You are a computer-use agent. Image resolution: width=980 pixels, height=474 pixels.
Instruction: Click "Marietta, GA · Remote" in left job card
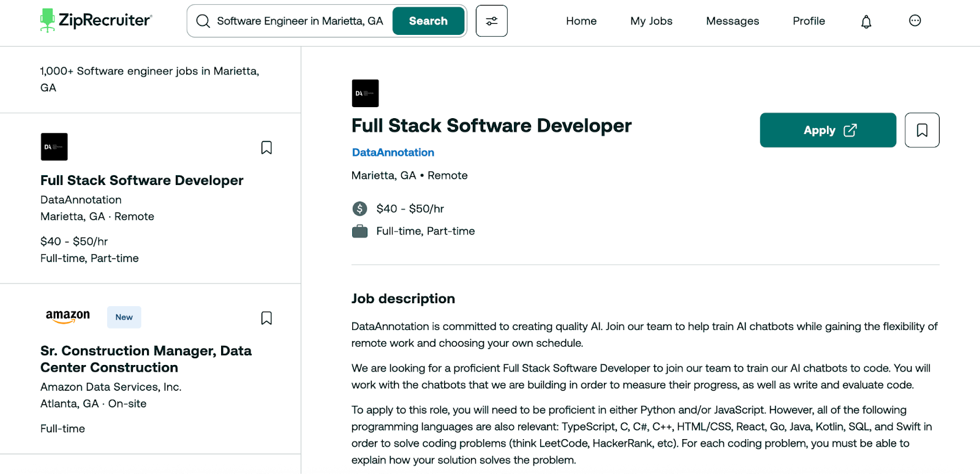point(97,217)
